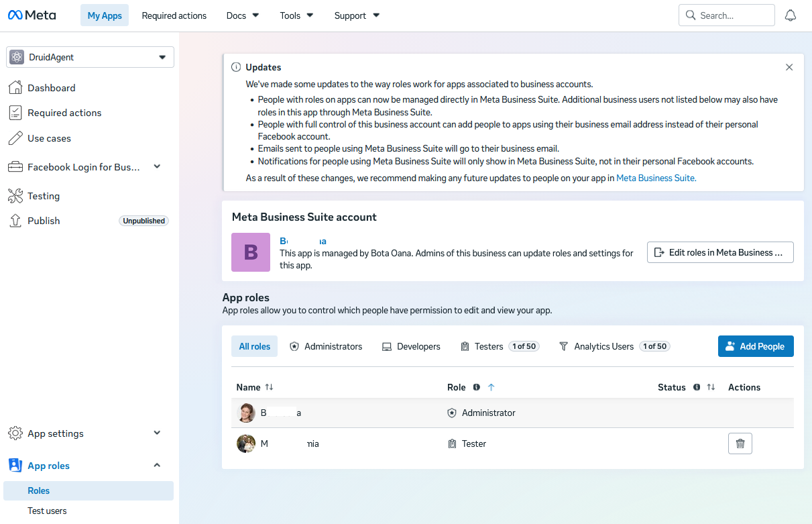Image resolution: width=812 pixels, height=524 pixels.
Task: Delete the Tester user with trash icon
Action: point(740,443)
